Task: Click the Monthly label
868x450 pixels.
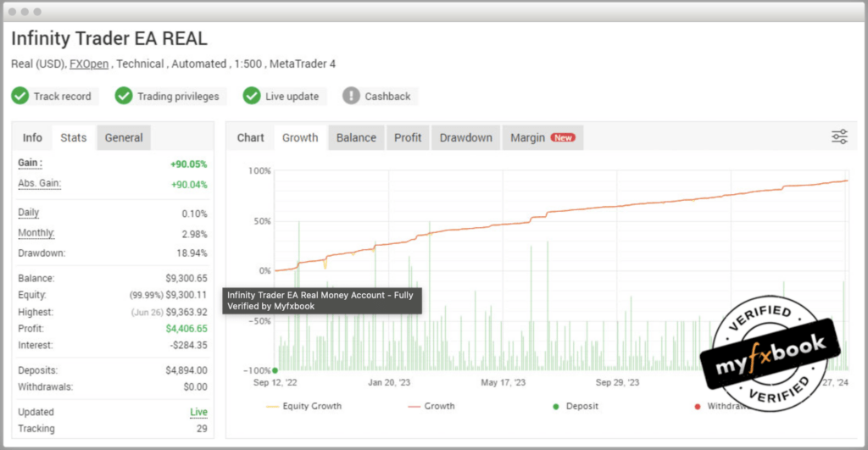Action: [x=36, y=233]
